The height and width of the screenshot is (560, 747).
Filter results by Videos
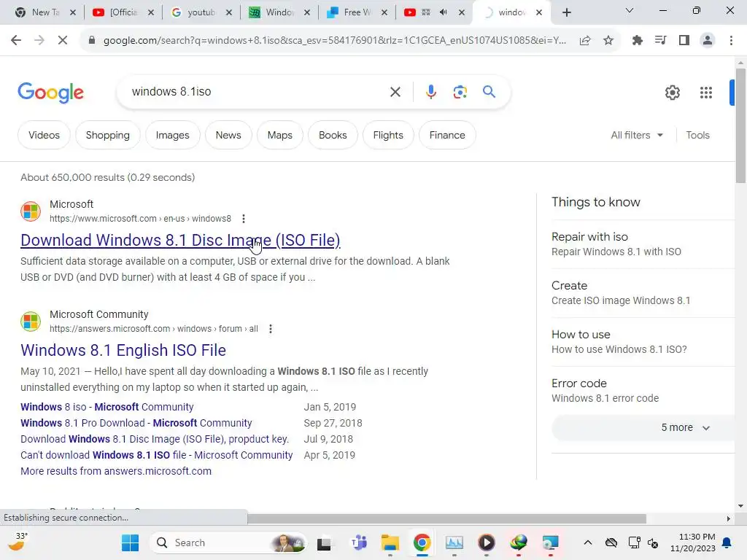[x=44, y=135]
